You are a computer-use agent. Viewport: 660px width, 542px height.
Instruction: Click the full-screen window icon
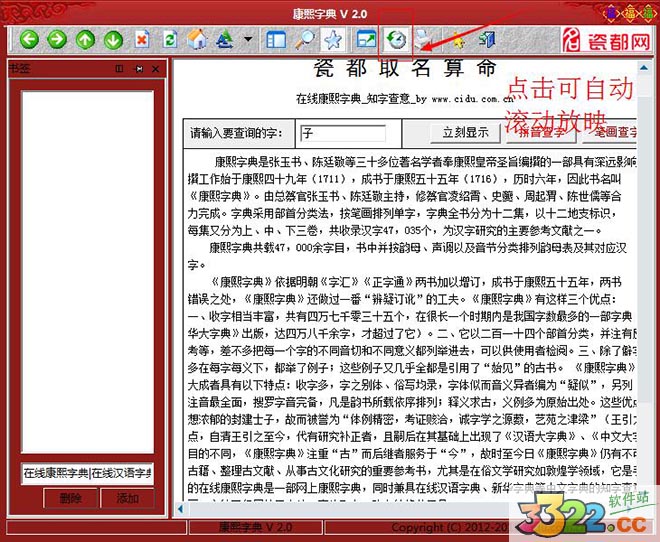tap(366, 40)
